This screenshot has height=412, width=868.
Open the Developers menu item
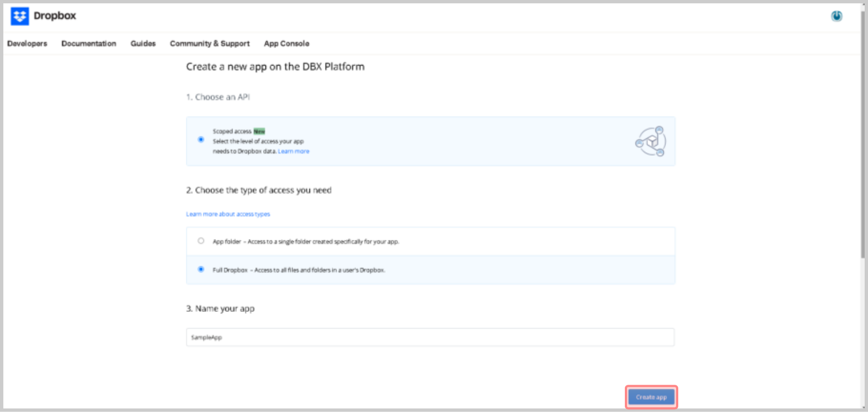pos(27,43)
